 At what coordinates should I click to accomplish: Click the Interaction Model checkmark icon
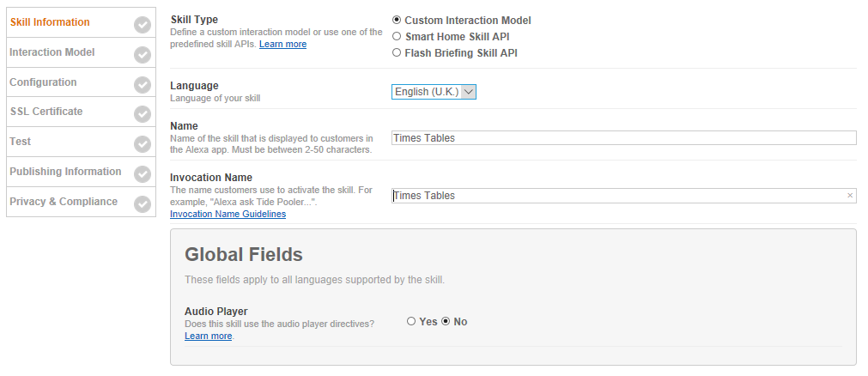tap(143, 55)
